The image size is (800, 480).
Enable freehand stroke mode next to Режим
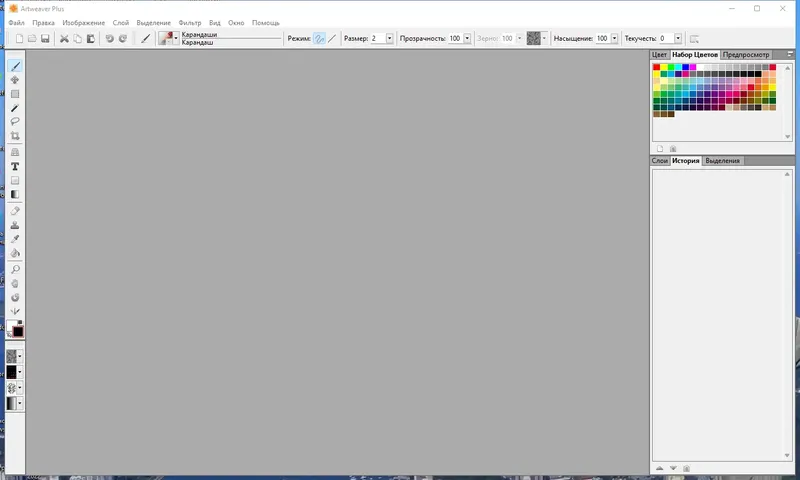click(x=319, y=39)
